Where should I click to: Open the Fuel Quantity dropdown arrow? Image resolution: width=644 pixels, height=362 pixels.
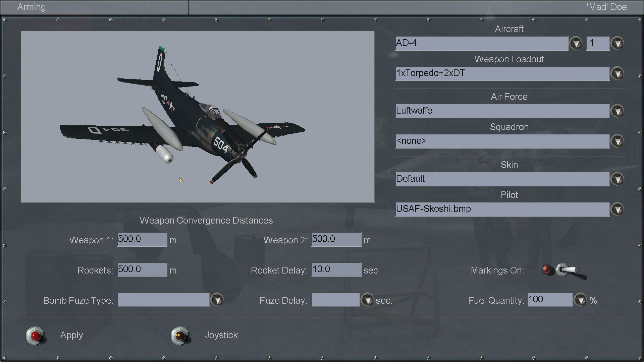point(581,300)
